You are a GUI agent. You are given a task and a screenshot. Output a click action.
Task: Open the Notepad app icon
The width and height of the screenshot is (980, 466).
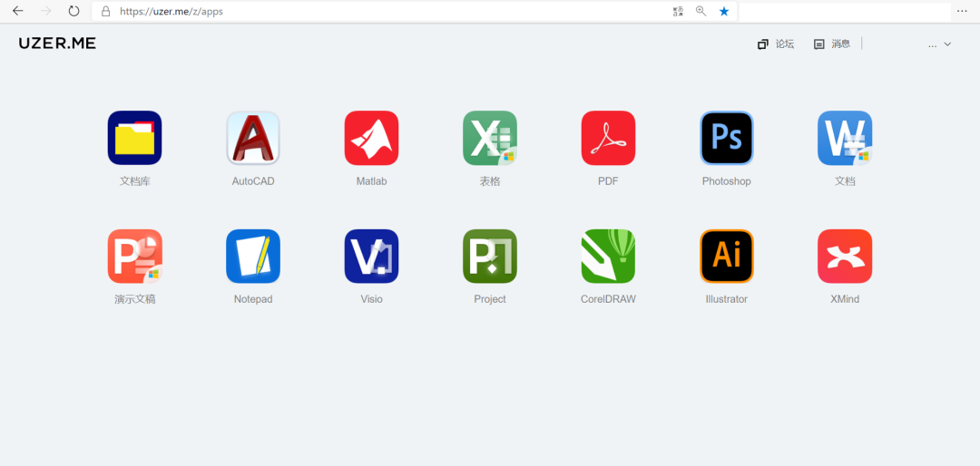point(253,256)
